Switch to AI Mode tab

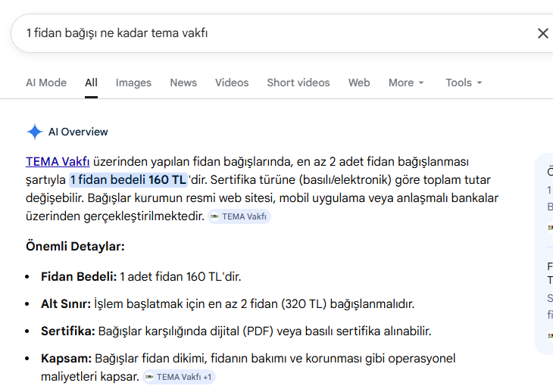point(46,82)
